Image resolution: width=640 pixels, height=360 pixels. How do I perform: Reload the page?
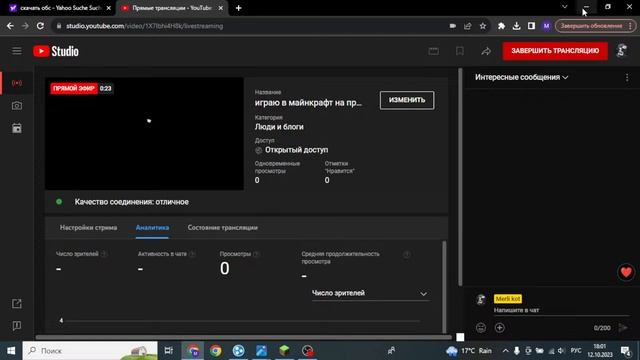pyautogui.click(x=40, y=26)
